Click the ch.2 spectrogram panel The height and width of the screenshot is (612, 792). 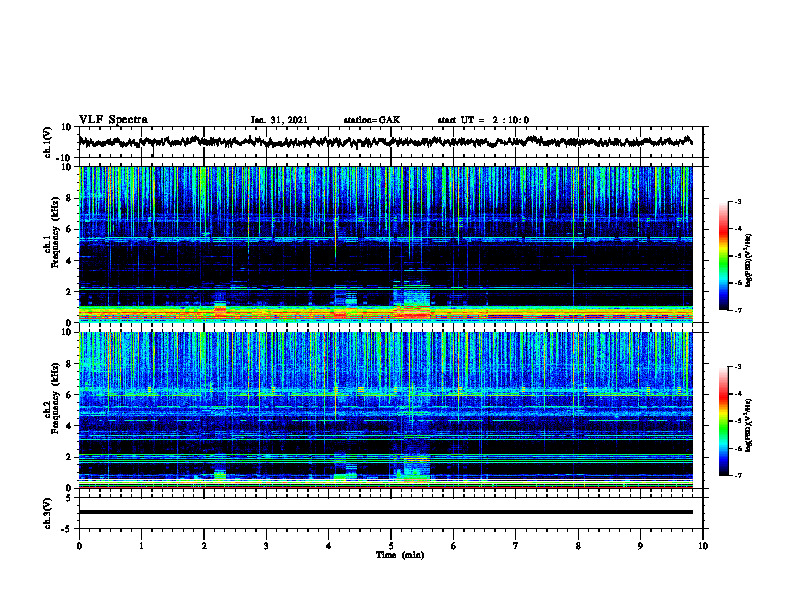point(386,410)
